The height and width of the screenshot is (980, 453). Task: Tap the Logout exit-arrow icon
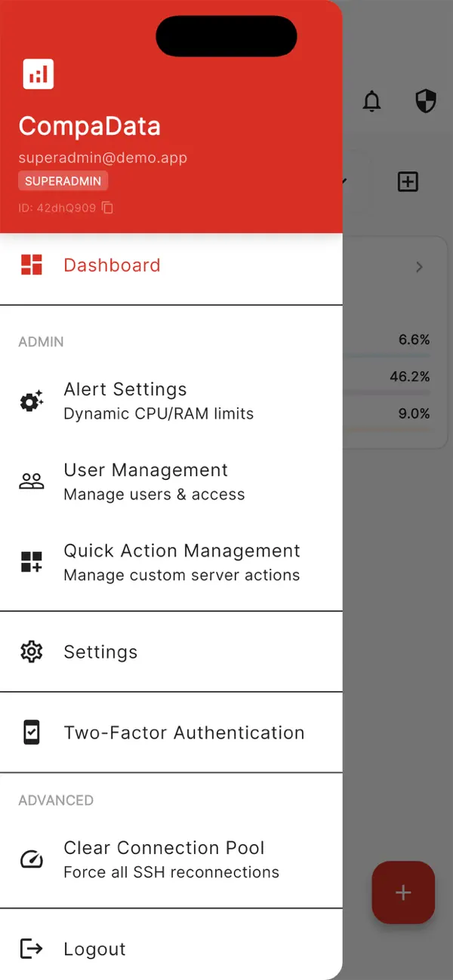31,948
